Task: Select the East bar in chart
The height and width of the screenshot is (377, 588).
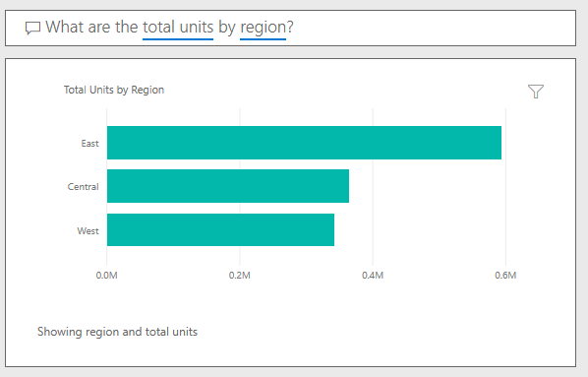Action: click(x=304, y=143)
